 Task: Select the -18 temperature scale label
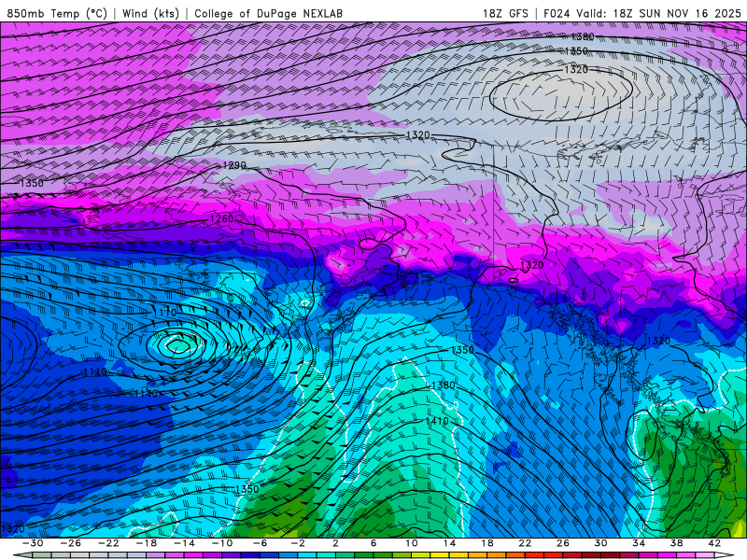[x=147, y=543]
